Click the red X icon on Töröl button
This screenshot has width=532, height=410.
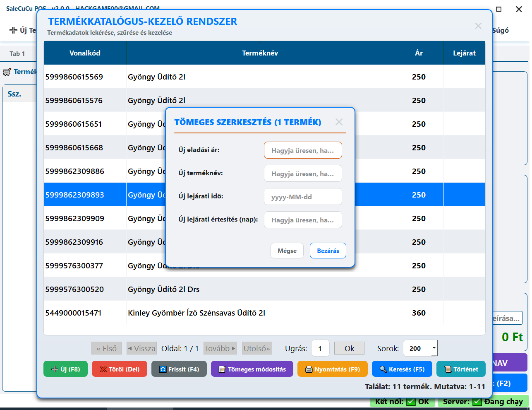pos(103,369)
